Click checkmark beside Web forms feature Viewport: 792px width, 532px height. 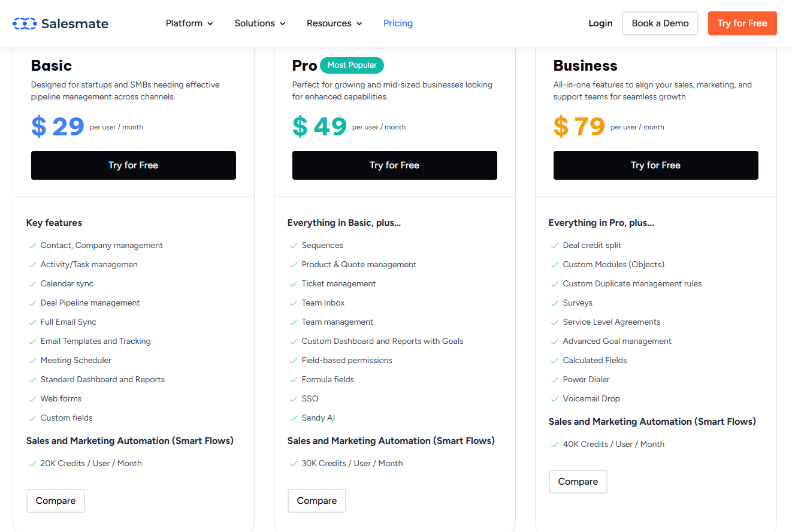click(32, 399)
